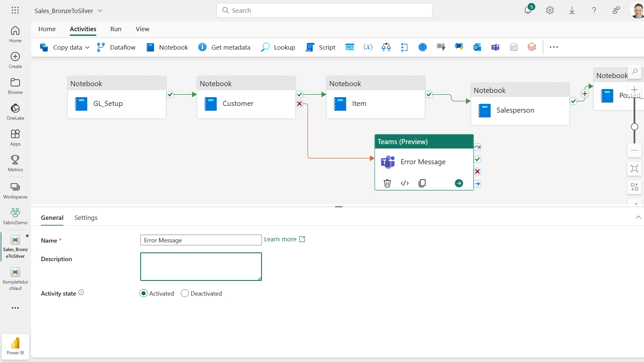
Task: Open the Copy data dropdown arrow
Action: [x=87, y=47]
